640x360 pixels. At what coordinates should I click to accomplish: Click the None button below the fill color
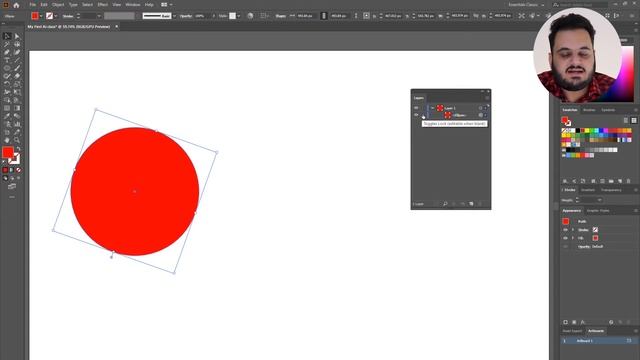coord(18,170)
